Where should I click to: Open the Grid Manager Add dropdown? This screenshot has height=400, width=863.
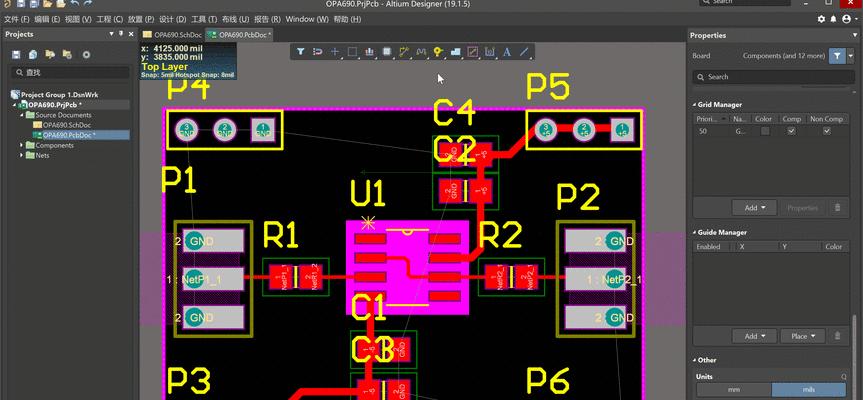754,208
